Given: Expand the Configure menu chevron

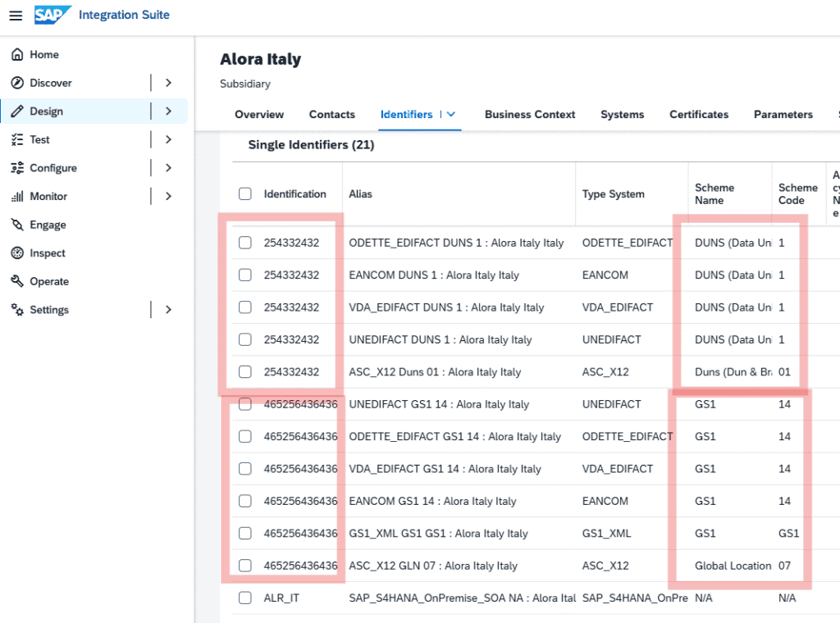Looking at the screenshot, I should pos(169,168).
